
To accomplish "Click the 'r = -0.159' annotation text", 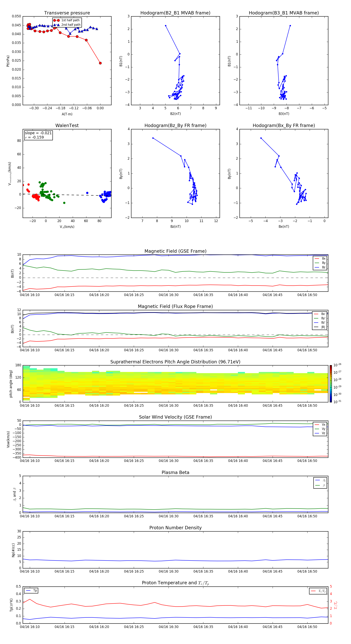I will coord(35,137).
